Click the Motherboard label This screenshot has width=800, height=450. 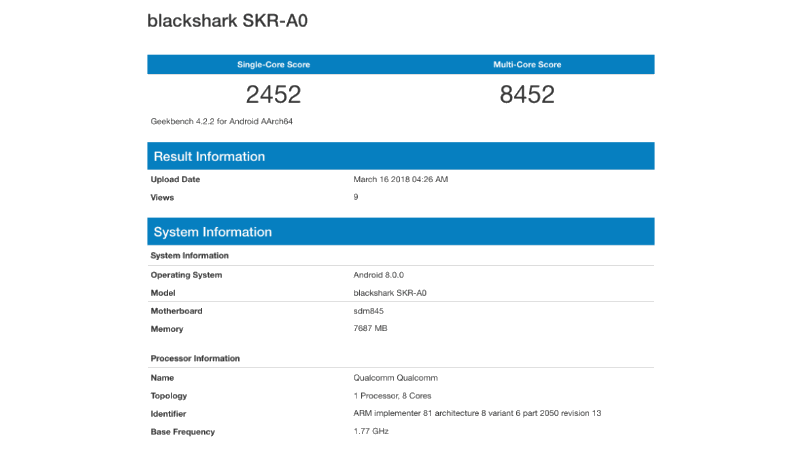(176, 311)
